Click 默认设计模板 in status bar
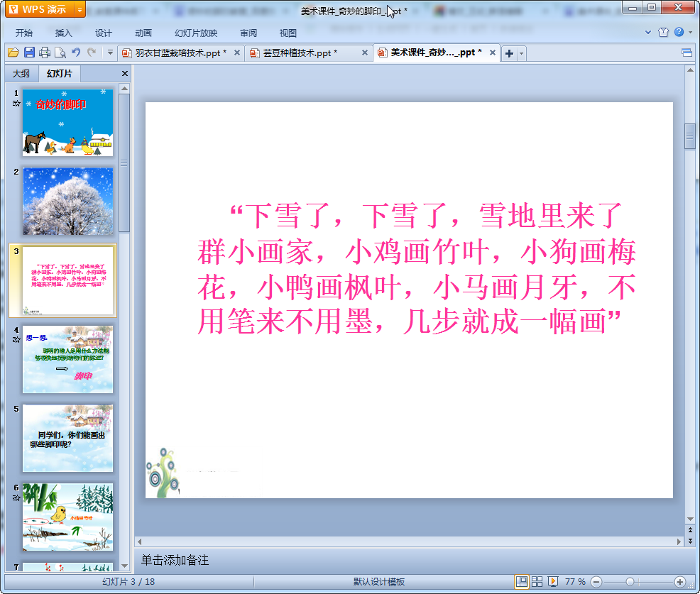 (x=379, y=581)
